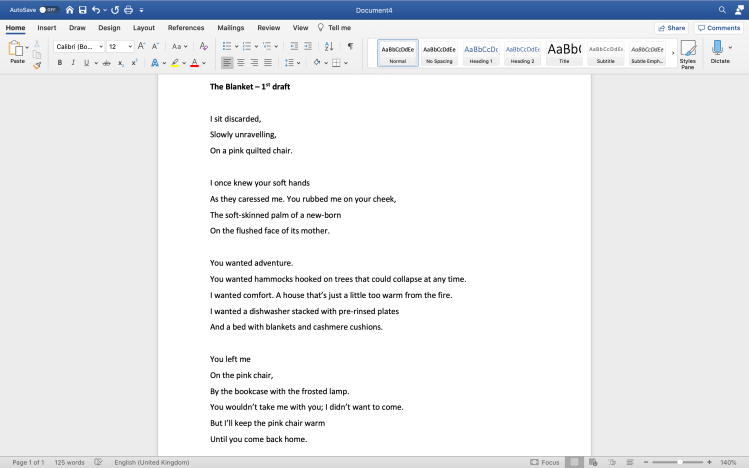Image resolution: width=749 pixels, height=468 pixels.
Task: Click the Save icon in title bar
Action: 83,10
